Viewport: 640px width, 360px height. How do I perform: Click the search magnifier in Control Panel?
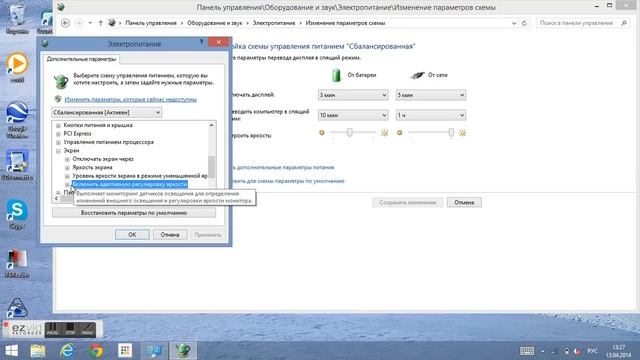624,23
